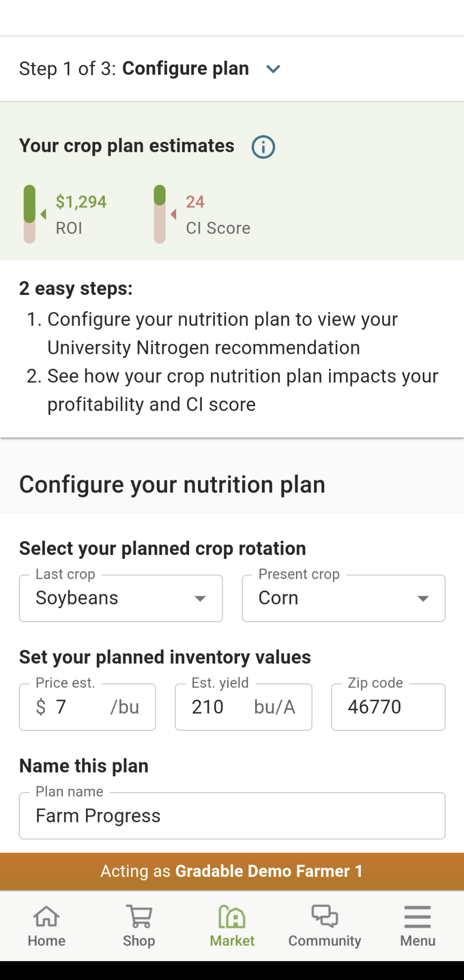Image resolution: width=464 pixels, height=980 pixels.
Task: Tap the Configure plan step title
Action: tap(185, 69)
